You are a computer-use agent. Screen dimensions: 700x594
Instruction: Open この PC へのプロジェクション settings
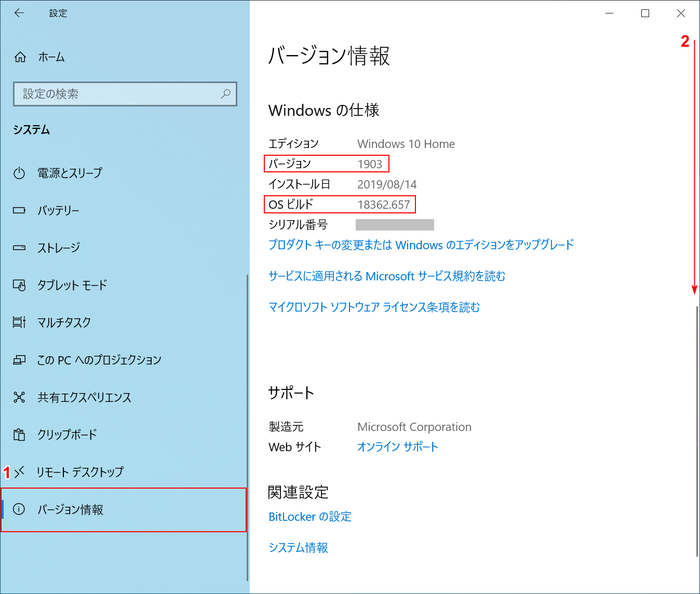click(x=99, y=360)
